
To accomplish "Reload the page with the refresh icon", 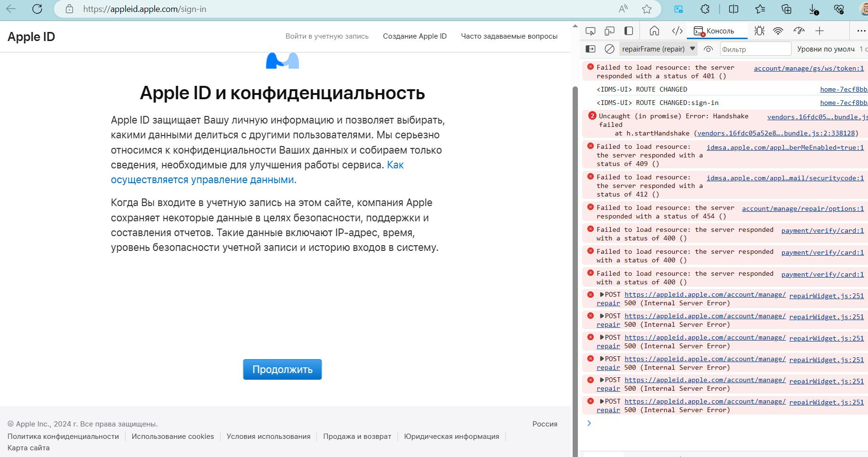I will coord(37,9).
